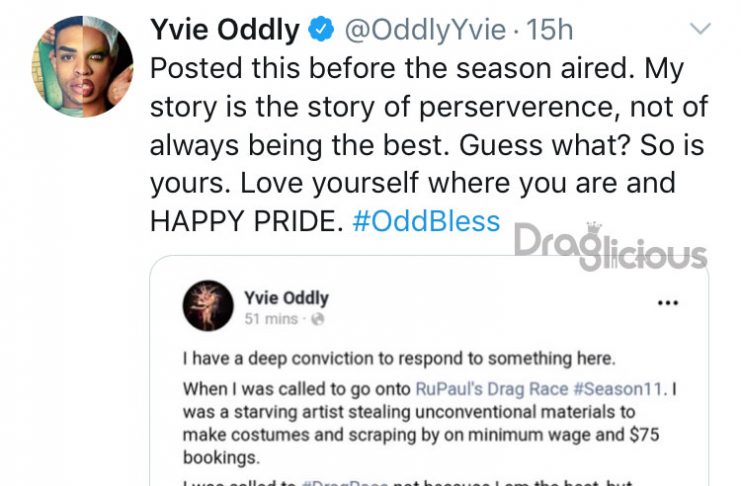
Task: Open the three-dot post options menu
Action: click(x=668, y=303)
